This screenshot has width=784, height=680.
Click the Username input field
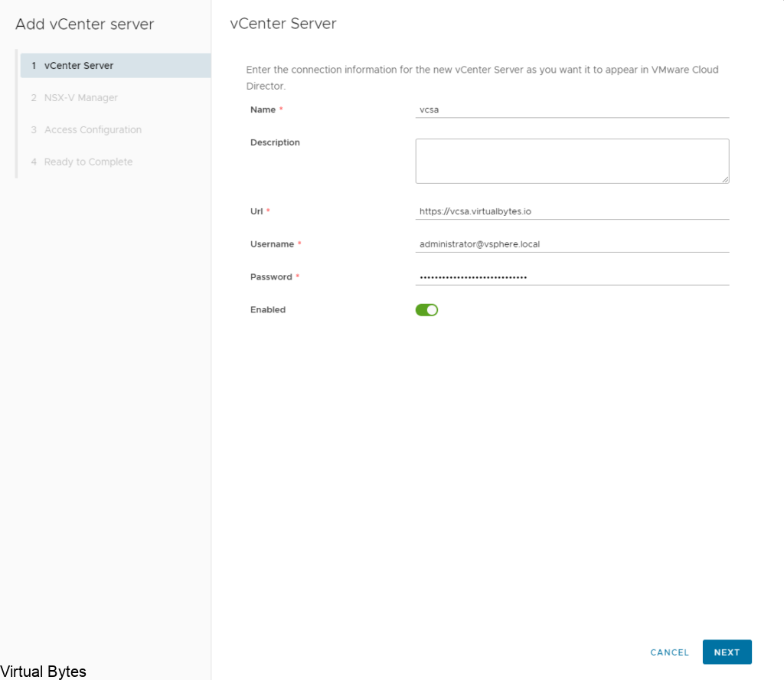pos(572,244)
